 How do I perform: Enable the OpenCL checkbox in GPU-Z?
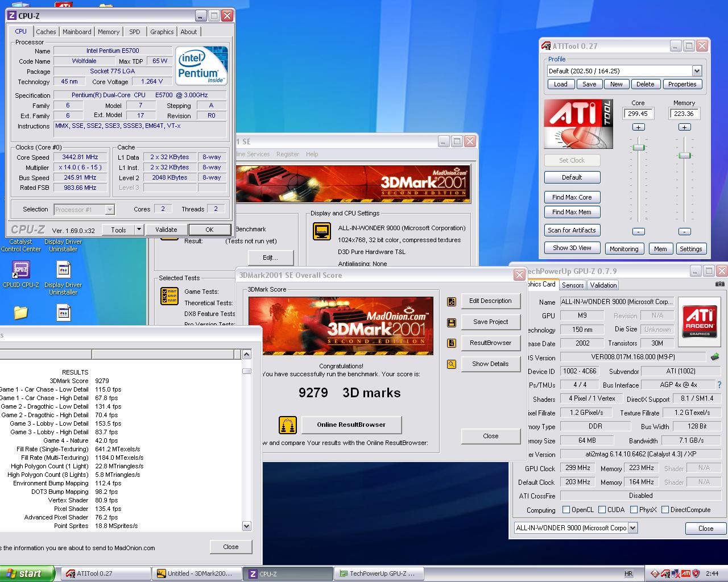566,510
